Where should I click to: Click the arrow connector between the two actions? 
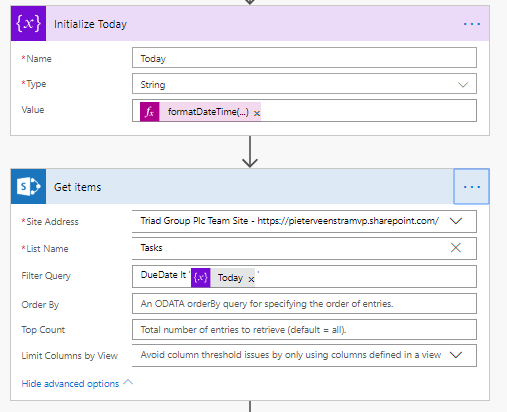point(250,152)
